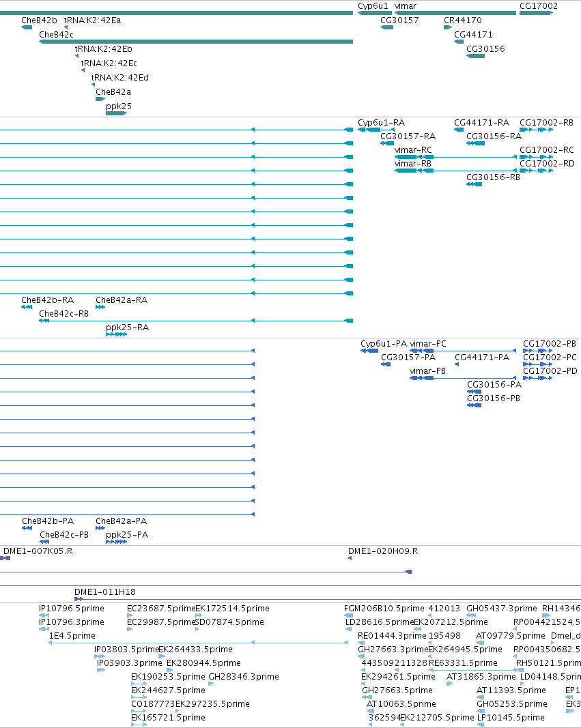Select the CG17002-RC transcript label
This screenshot has height=728, width=581.
547,150
